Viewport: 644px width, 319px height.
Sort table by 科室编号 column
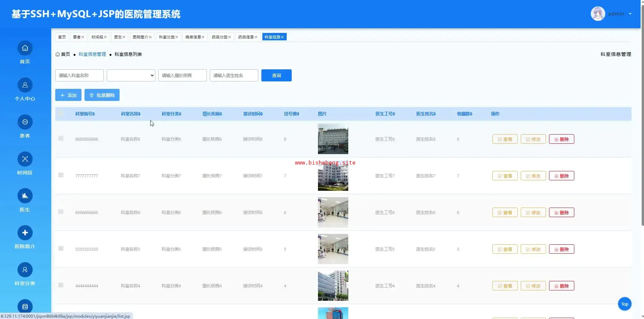(x=85, y=114)
